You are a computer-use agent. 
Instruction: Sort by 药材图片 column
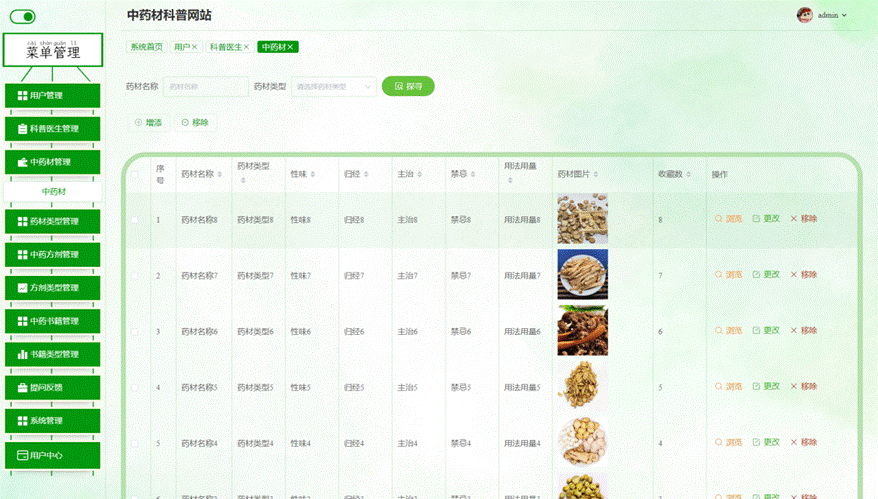pyautogui.click(x=596, y=174)
